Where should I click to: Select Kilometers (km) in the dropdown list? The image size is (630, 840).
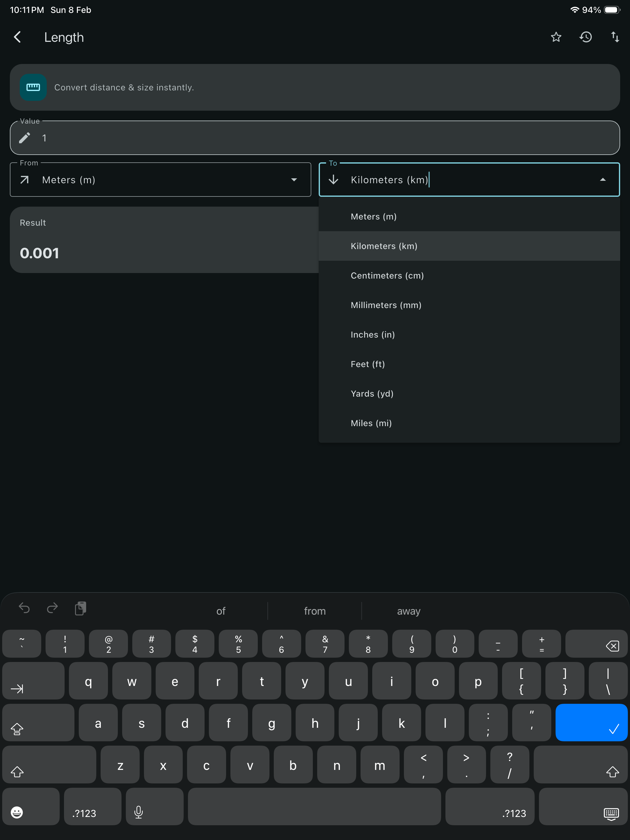point(469,246)
